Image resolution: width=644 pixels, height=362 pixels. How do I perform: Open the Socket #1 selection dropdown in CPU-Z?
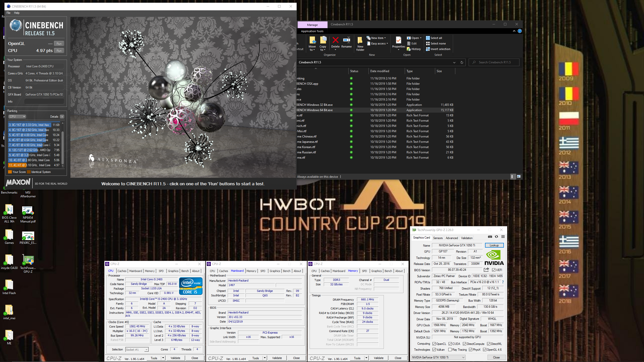click(137, 350)
